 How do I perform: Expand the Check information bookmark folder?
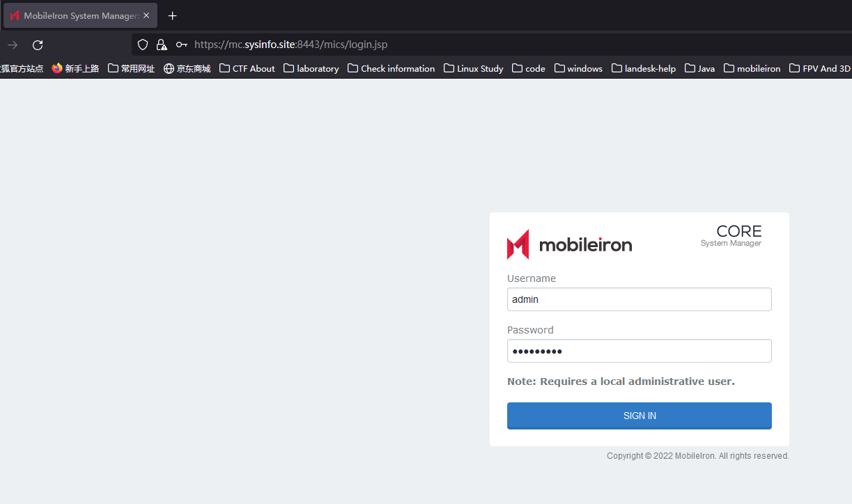pos(391,68)
